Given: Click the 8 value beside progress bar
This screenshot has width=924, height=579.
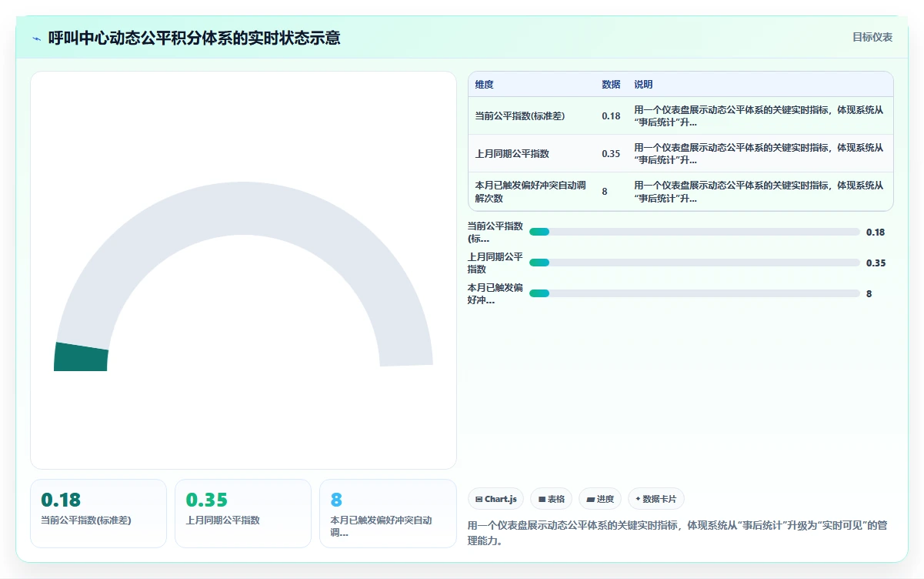Looking at the screenshot, I should tap(869, 293).
